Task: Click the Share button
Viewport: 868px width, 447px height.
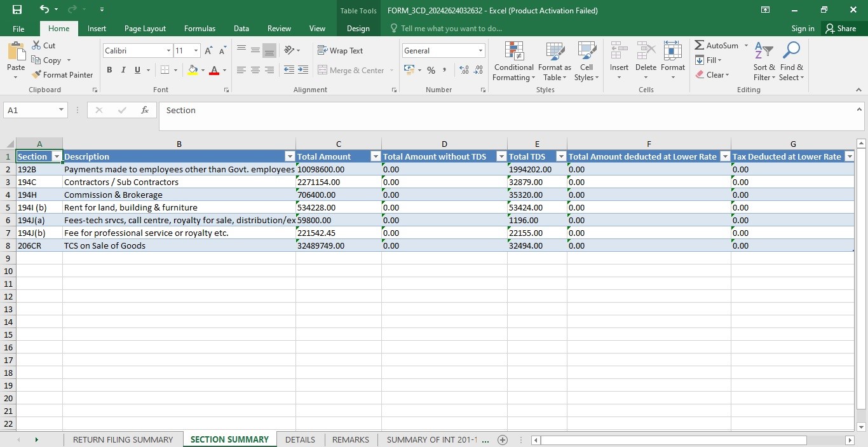Action: pyautogui.click(x=841, y=29)
